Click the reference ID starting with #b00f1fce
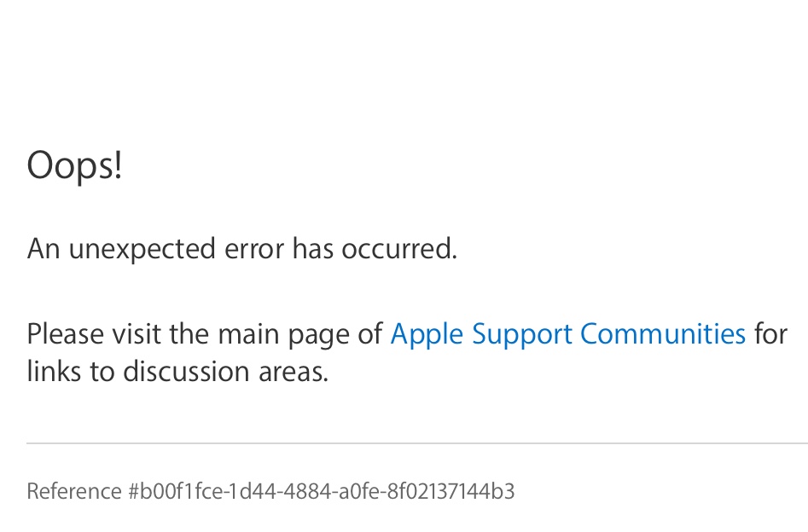808x532 pixels. 320,491
